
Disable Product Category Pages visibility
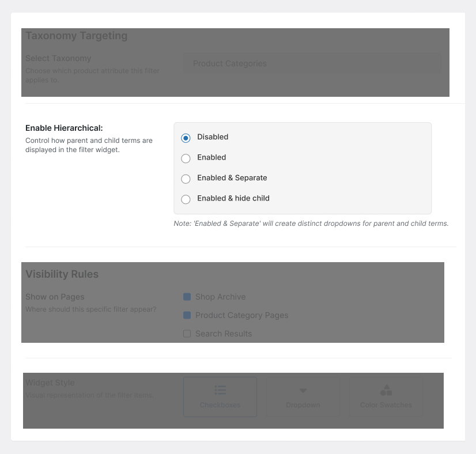coord(187,315)
